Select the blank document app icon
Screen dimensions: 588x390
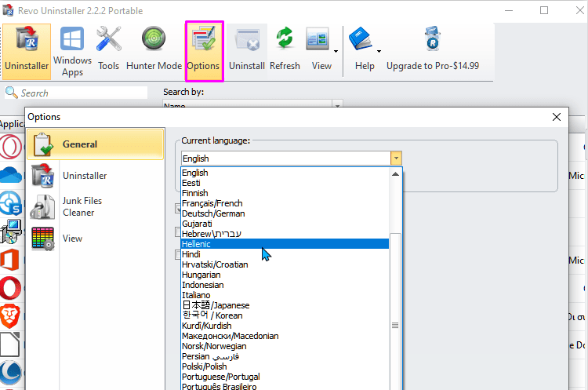pyautogui.click(x=10, y=344)
